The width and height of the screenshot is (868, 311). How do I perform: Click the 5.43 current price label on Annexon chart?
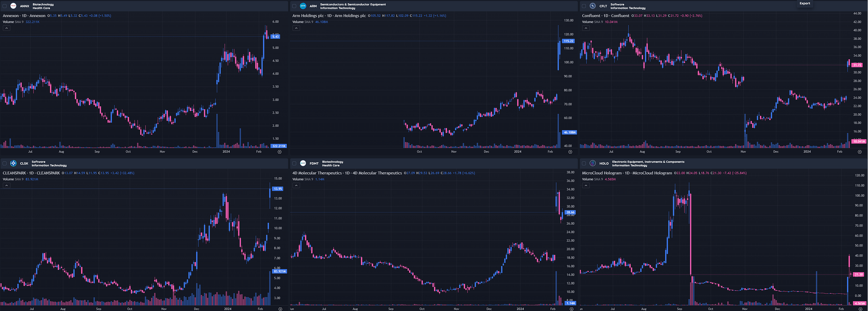(x=276, y=36)
